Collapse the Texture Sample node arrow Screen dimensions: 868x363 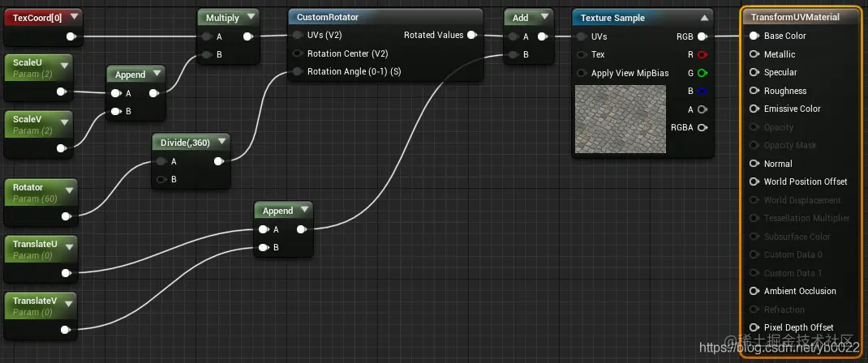coord(704,18)
